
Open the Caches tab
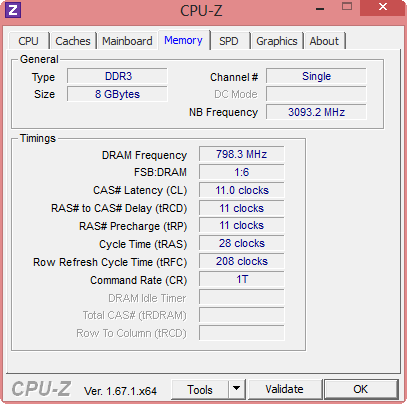coord(73,41)
